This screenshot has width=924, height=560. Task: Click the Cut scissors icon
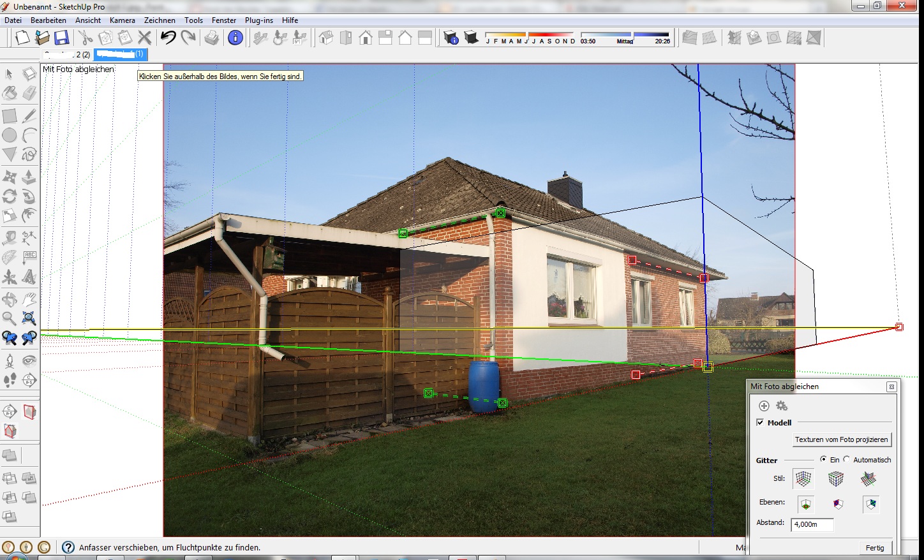[86, 38]
